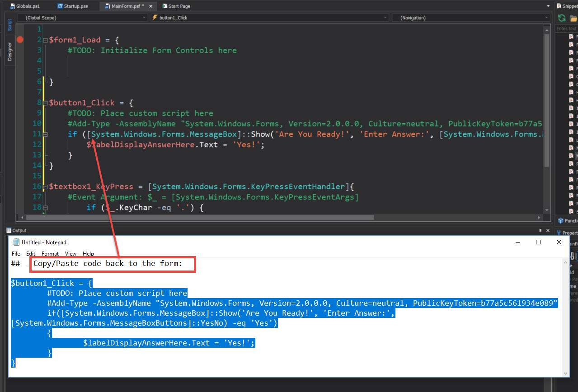Viewport: 578px width, 392px height.
Task: Click the Snippets search text field
Action: click(x=567, y=28)
